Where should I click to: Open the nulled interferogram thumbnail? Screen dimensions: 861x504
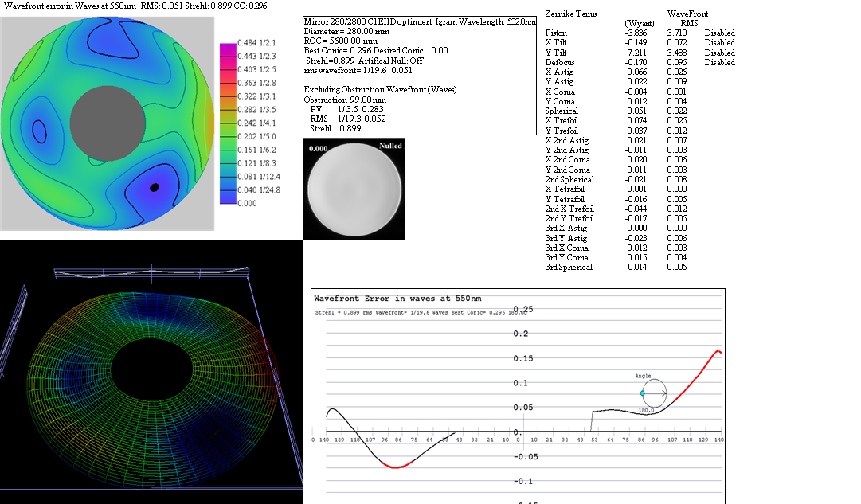point(354,189)
